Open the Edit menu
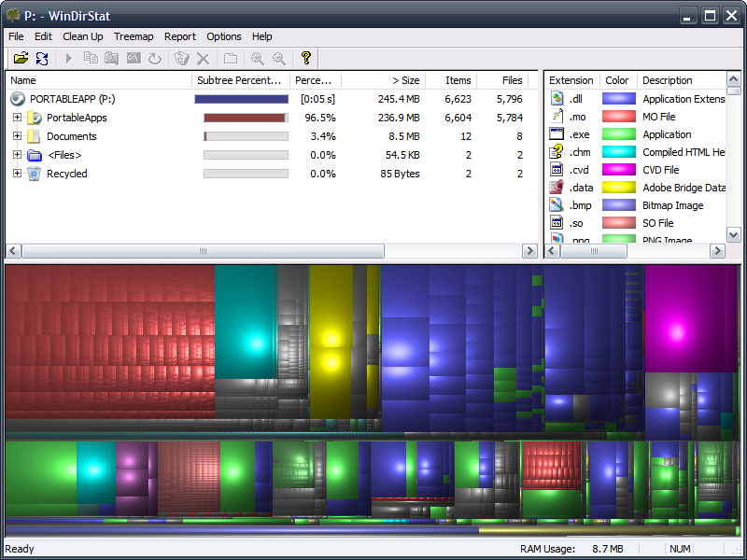The image size is (747, 560). 43,36
